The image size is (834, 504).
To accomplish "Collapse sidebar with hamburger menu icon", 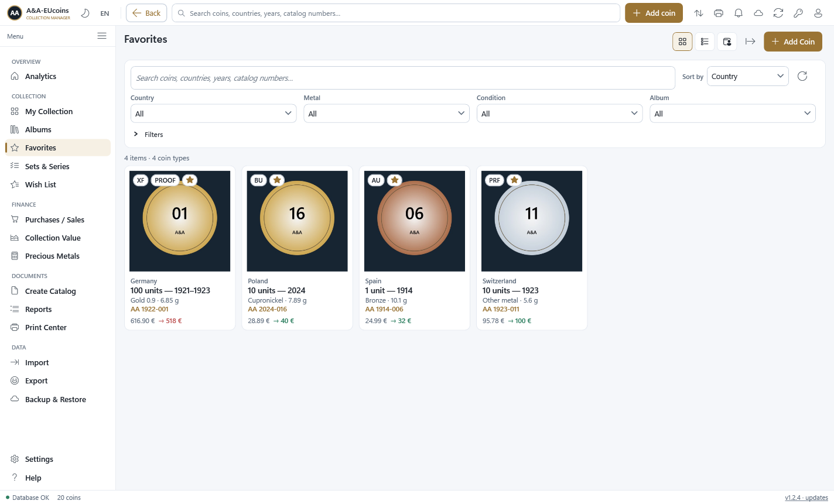I will 102,36.
